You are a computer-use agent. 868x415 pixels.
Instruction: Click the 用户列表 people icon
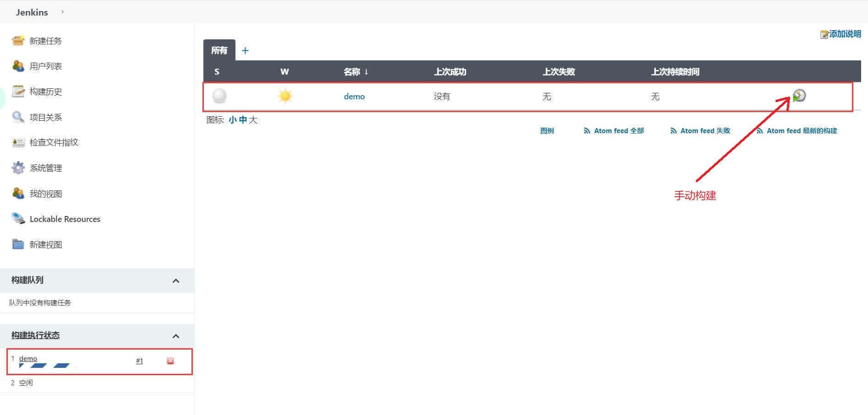coord(18,66)
